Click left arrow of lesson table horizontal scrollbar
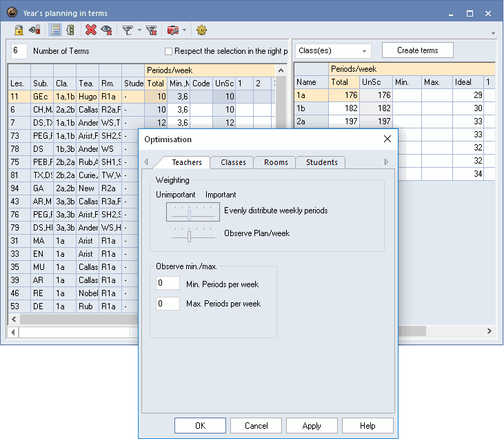Screen dimensions: 504x439 (14, 319)
